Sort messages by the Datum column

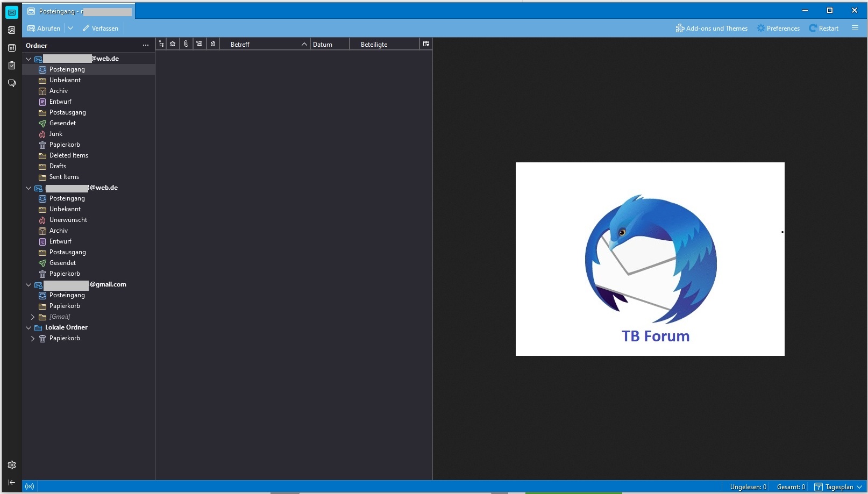click(330, 44)
